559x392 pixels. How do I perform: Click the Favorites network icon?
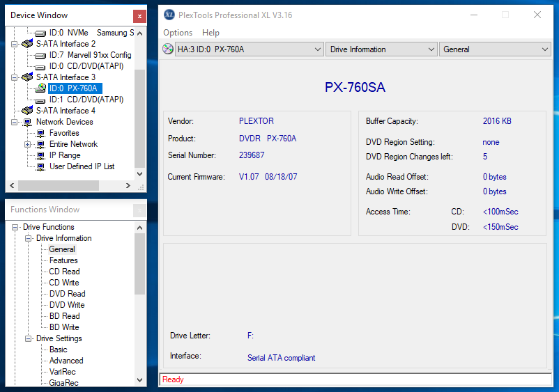[x=40, y=133]
